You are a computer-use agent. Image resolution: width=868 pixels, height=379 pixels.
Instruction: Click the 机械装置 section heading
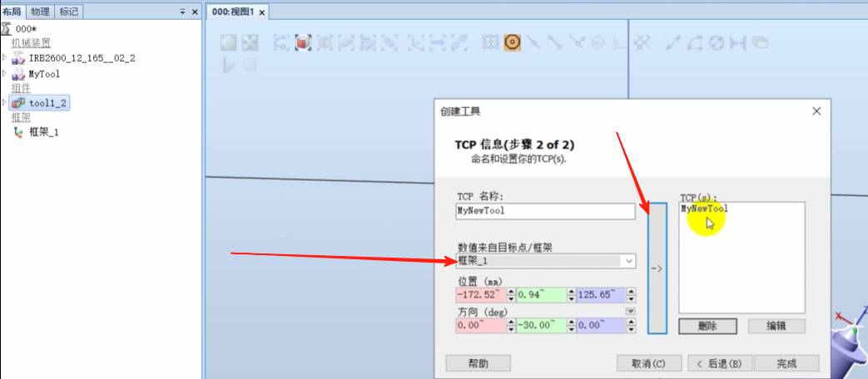[31, 43]
